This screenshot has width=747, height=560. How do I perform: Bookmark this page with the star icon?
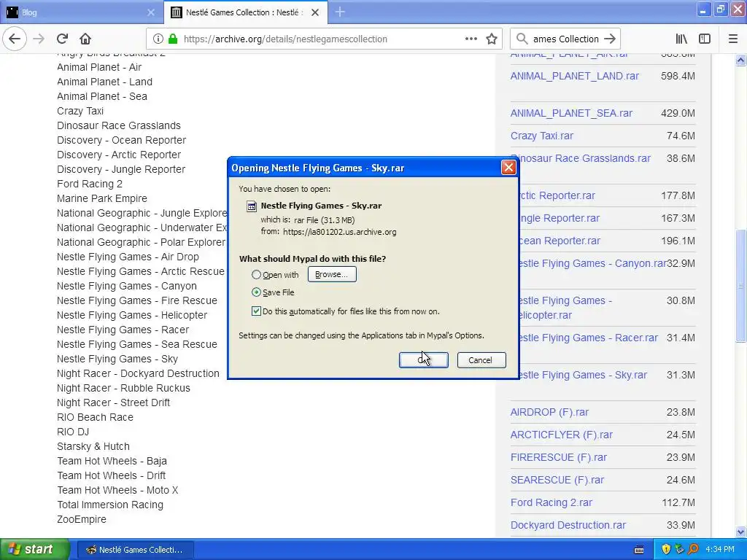492,39
